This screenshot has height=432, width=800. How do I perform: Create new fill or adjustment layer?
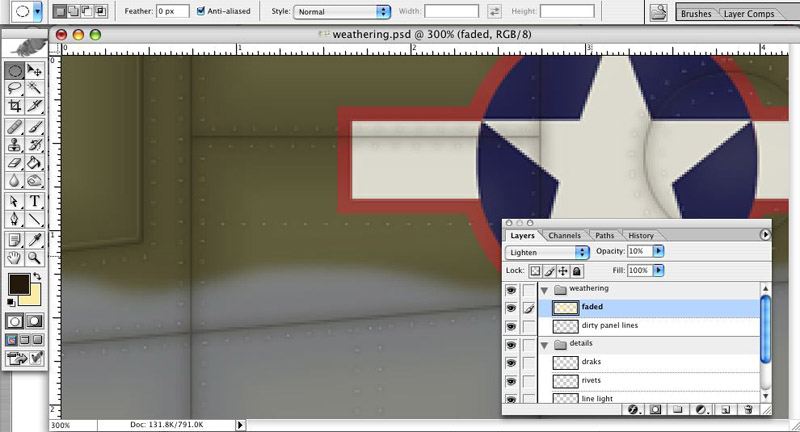click(702, 409)
